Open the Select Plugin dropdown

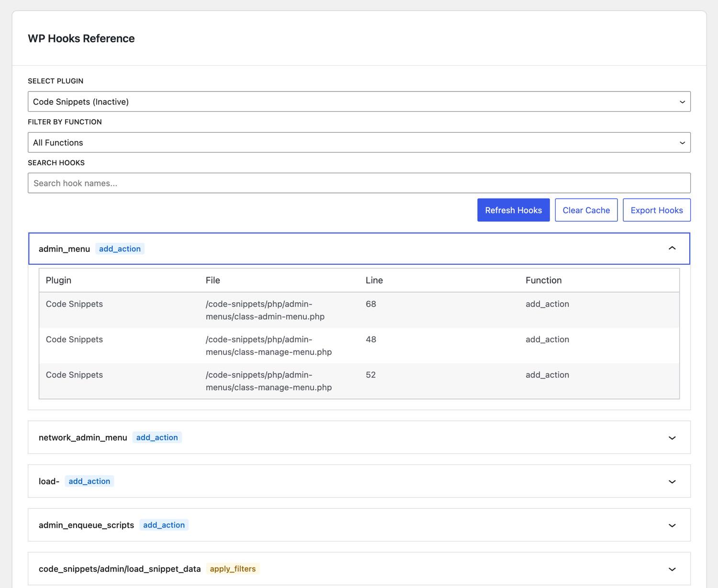click(359, 102)
